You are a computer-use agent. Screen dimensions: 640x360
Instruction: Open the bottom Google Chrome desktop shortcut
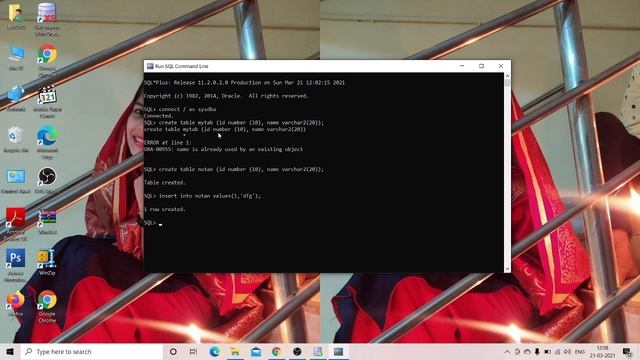(x=47, y=306)
